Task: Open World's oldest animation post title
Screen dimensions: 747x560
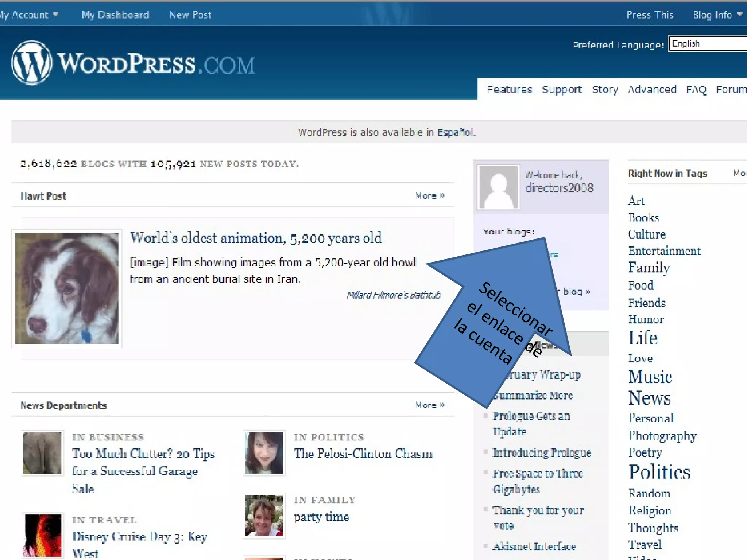Action: (256, 238)
